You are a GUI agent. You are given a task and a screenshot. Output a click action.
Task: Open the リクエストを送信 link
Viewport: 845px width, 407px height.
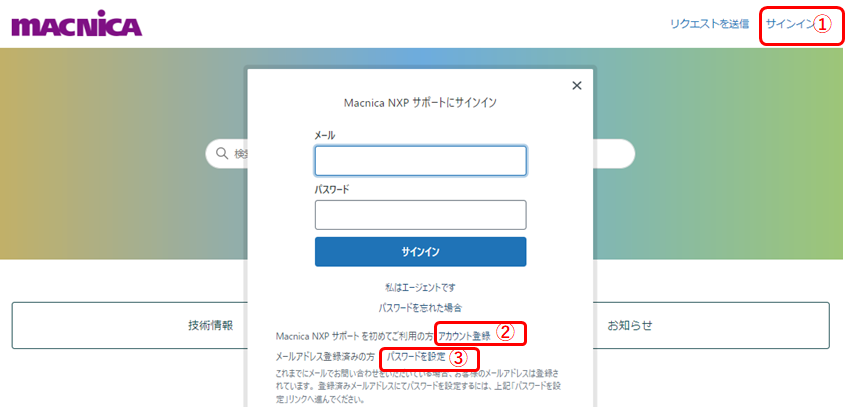coord(709,24)
